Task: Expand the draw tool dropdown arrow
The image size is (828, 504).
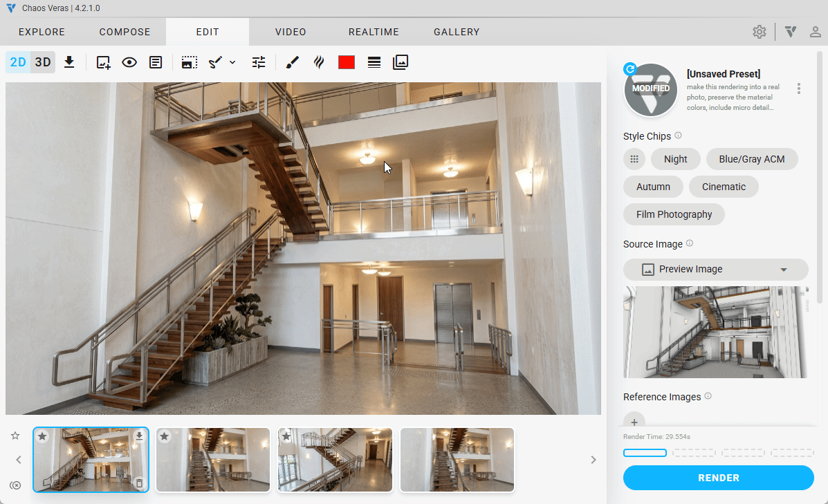Action: 232,62
